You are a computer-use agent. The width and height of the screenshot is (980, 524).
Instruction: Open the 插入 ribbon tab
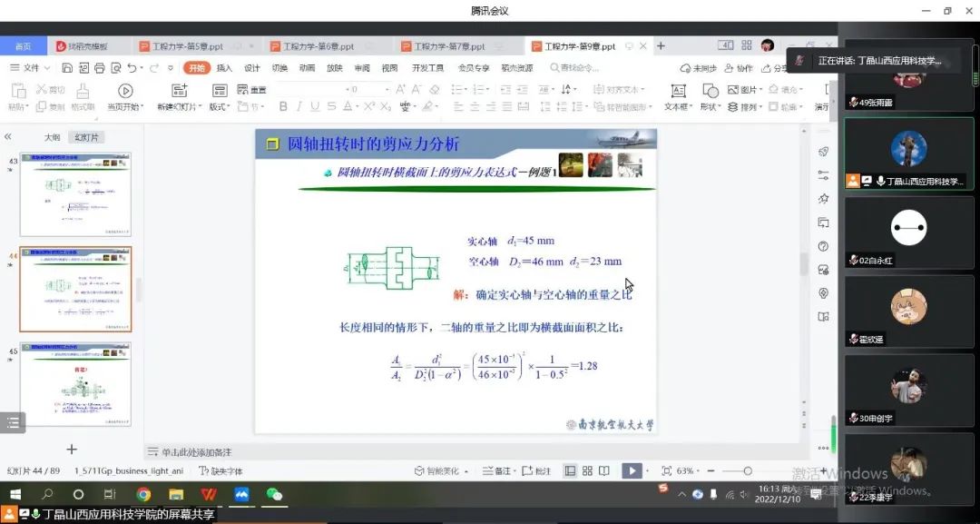[x=224, y=68]
